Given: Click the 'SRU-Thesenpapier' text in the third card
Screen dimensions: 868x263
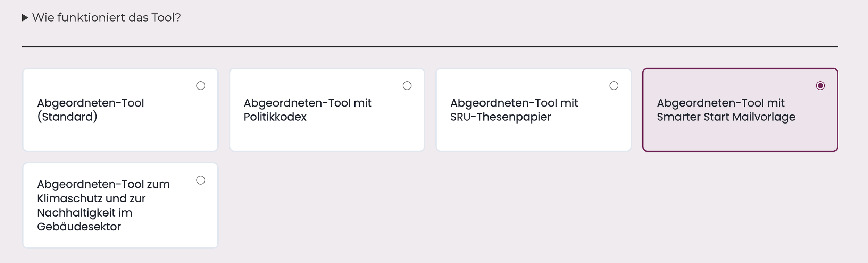Looking at the screenshot, I should coord(500,117).
